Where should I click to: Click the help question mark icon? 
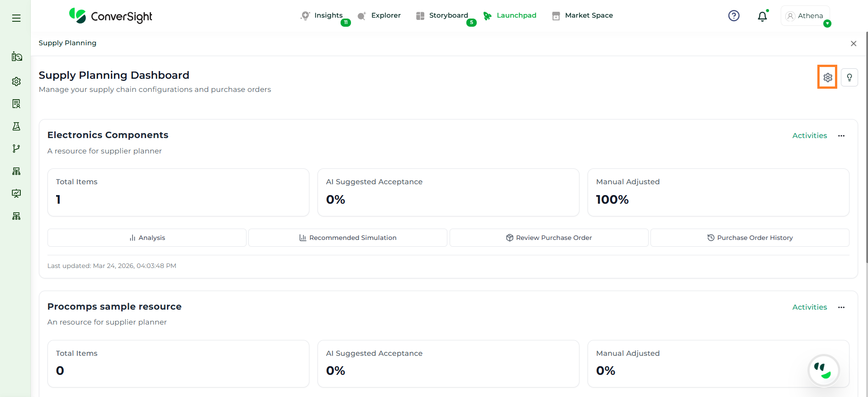734,16
